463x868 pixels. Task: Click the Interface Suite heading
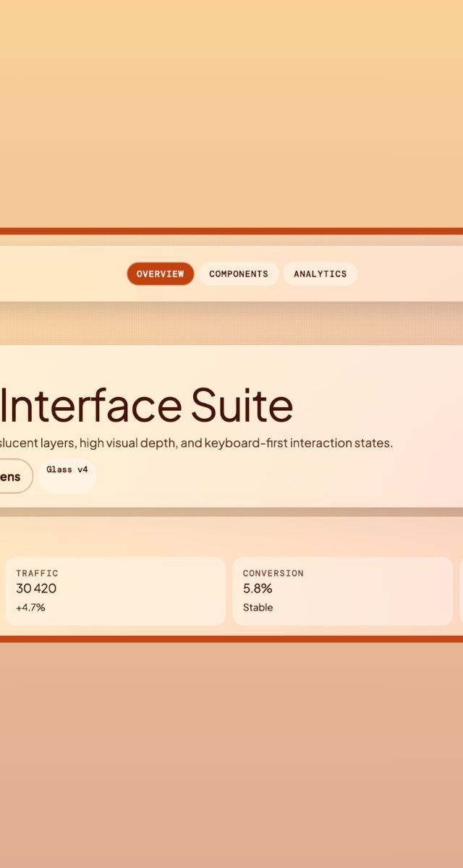146,405
